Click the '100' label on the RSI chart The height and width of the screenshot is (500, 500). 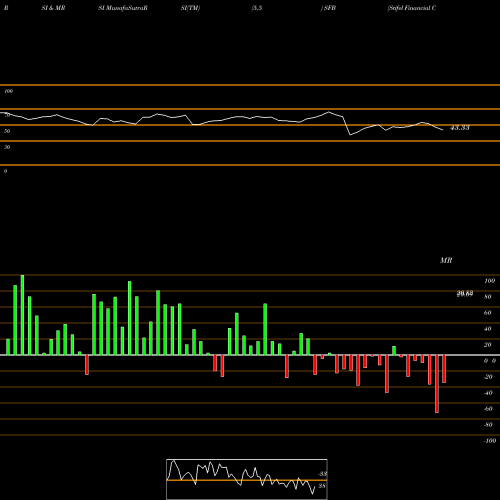click(x=8, y=91)
